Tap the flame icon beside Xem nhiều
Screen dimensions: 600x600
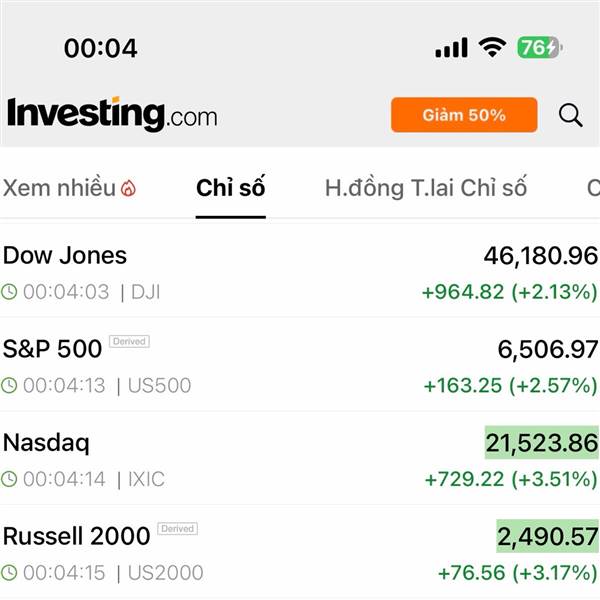[128, 188]
